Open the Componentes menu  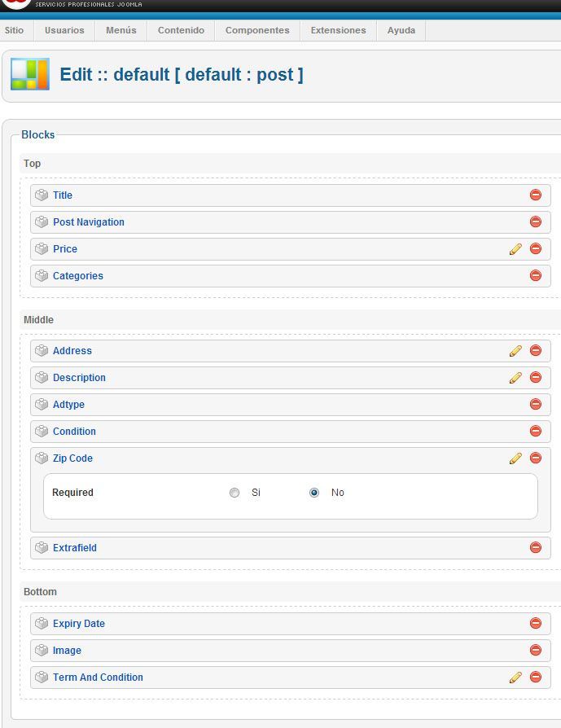point(257,30)
